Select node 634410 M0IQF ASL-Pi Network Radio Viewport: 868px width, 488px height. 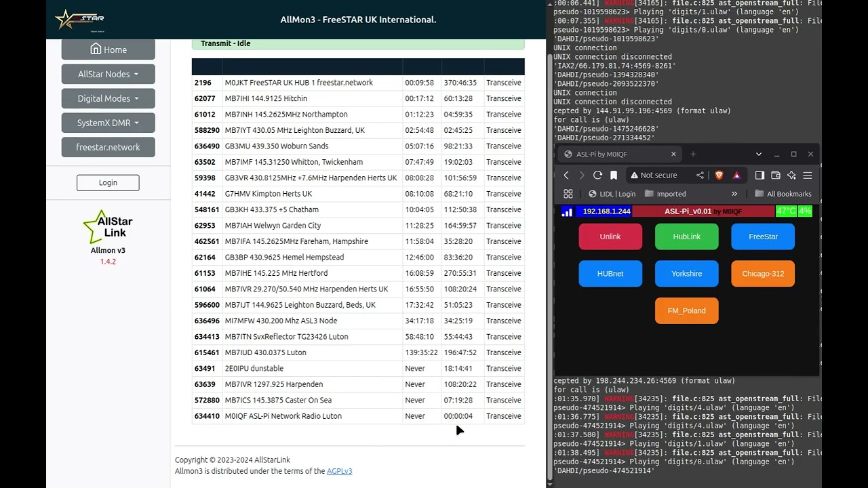358,416
